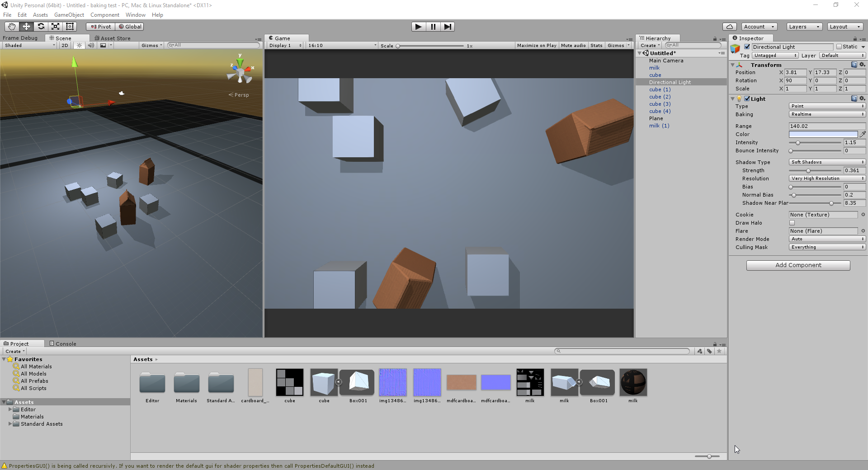This screenshot has height=470, width=868.
Task: Click the Step frame button
Action: click(x=448, y=27)
